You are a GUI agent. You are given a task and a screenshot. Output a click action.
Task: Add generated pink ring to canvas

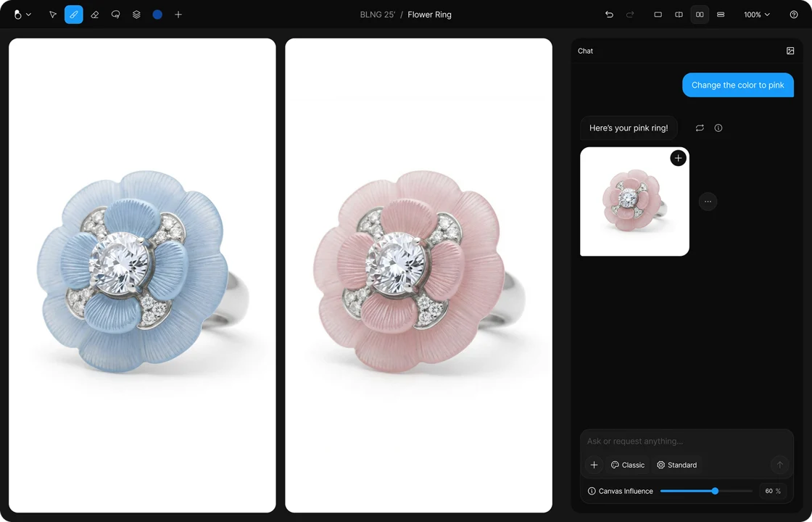(679, 158)
